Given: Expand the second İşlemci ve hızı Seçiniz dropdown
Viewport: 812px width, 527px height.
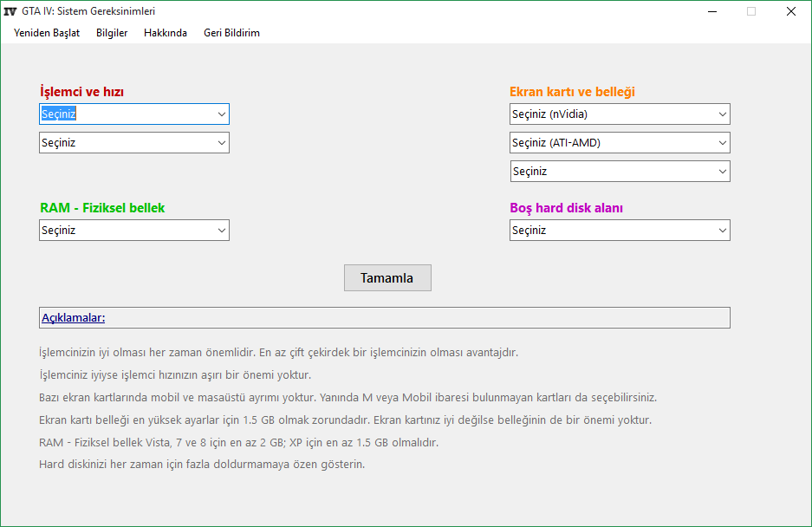Looking at the screenshot, I should (134, 142).
